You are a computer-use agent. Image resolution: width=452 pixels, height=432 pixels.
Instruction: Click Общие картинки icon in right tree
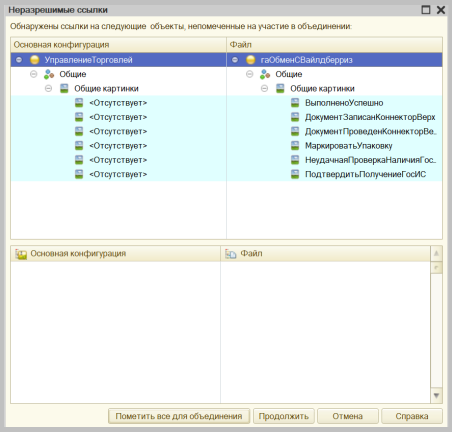coord(280,88)
